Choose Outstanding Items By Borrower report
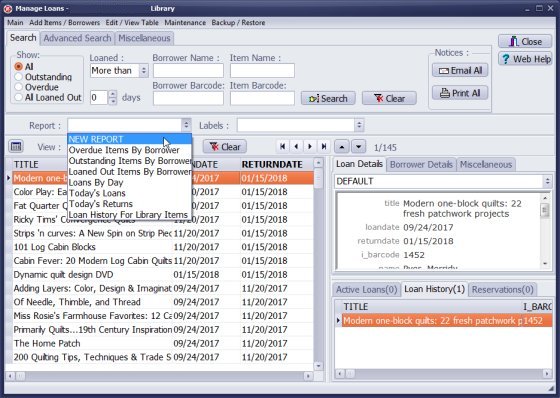Screen dimensions: 560x398 (130, 161)
